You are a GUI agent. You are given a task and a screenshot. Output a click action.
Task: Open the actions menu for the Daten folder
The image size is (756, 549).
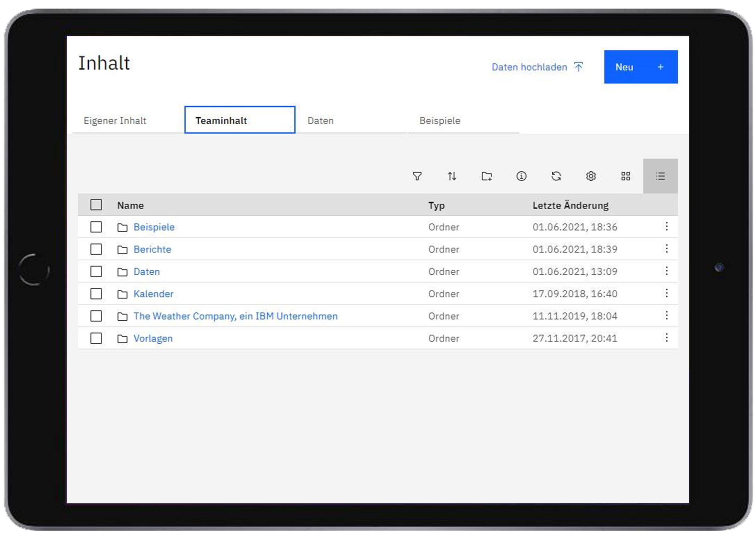tap(667, 271)
